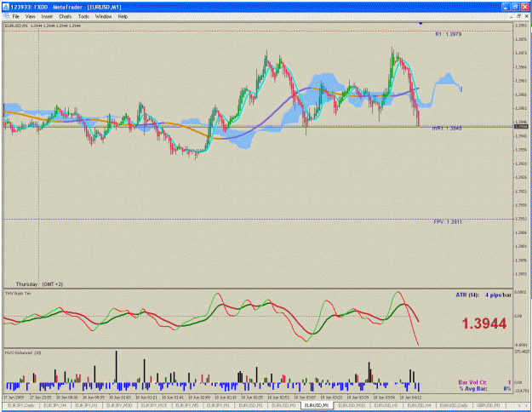The height and width of the screenshot is (412, 532).
Task: Switch to the EURUSD,Daily chart tab
Action: pos(454,405)
